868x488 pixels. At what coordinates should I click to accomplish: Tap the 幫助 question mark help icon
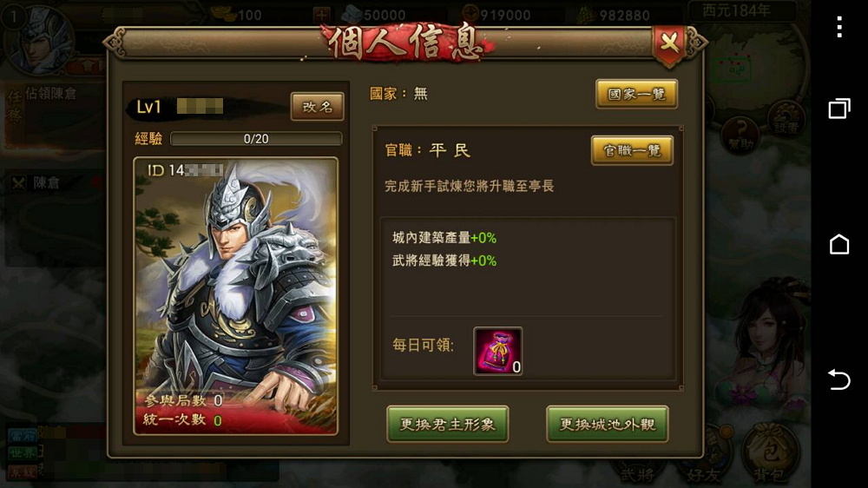tap(740, 135)
